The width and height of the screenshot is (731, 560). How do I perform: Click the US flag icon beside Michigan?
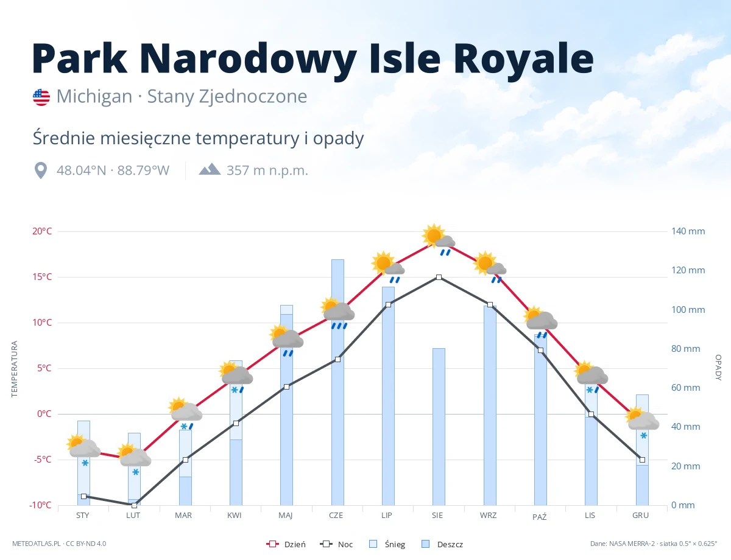tap(41, 97)
